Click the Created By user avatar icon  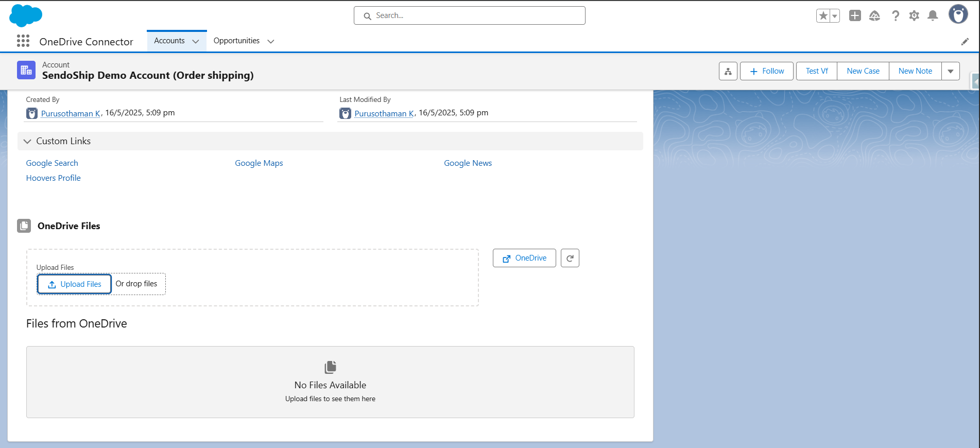click(x=32, y=113)
